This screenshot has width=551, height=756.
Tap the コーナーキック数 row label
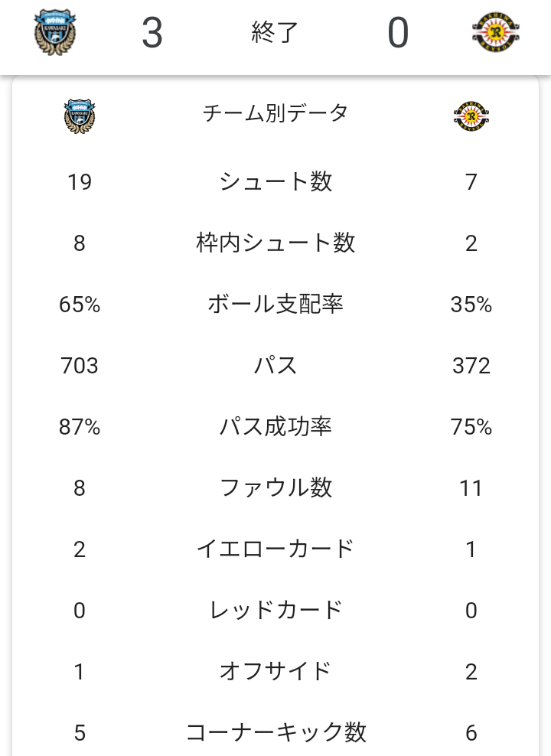[x=275, y=733]
